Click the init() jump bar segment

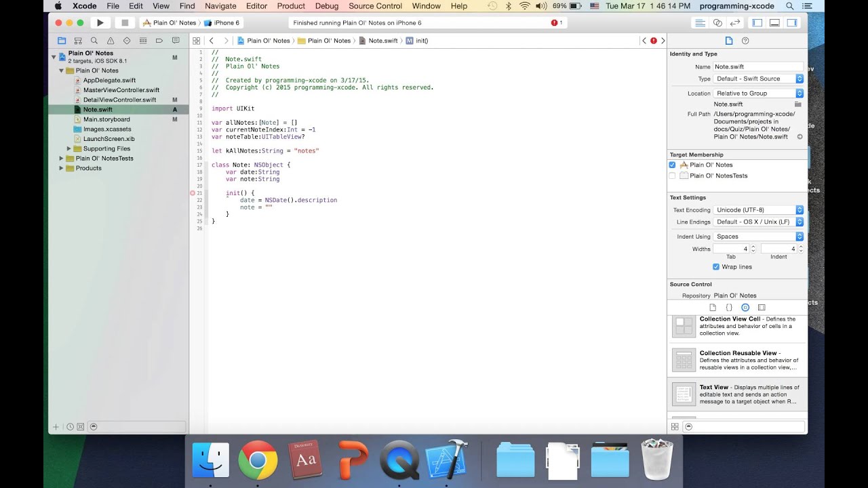click(417, 41)
